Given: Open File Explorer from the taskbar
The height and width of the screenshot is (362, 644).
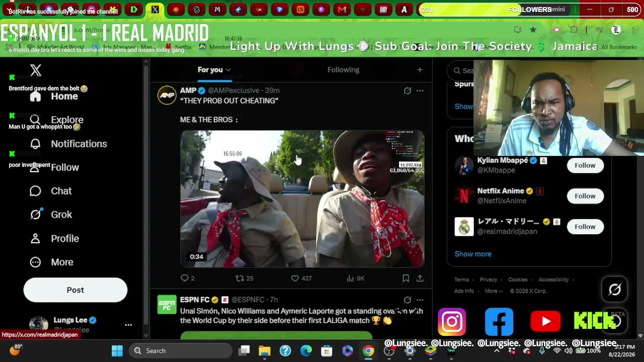Looking at the screenshot, I should coord(265,351).
